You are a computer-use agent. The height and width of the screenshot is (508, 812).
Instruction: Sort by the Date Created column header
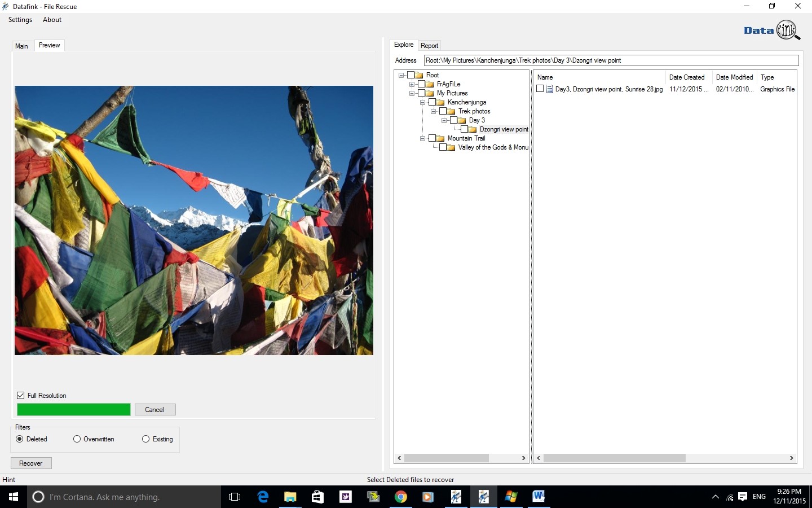click(689, 77)
